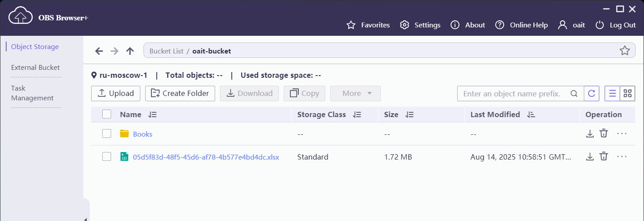Select External Bucket in sidebar
The image size is (644, 221).
[35, 68]
